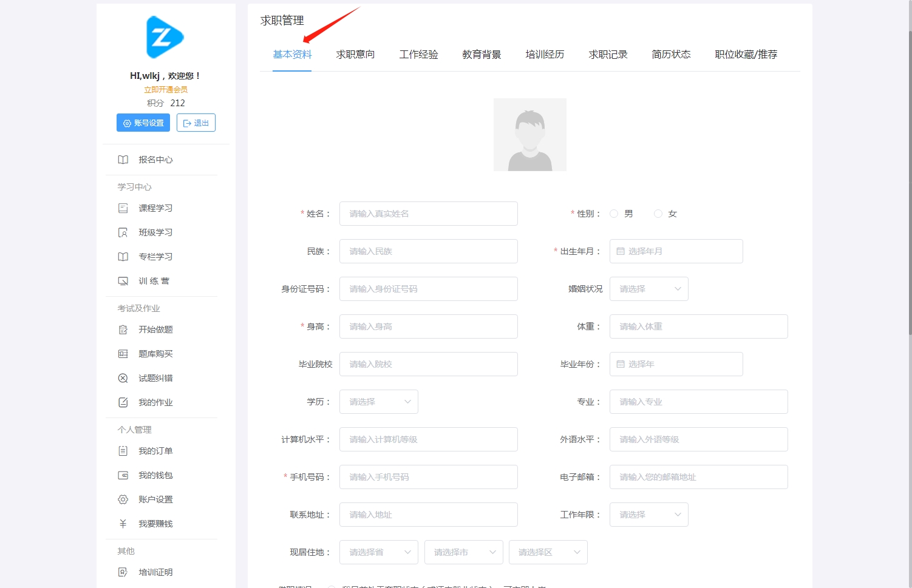Click the 立即开通会员 link

[x=166, y=89]
